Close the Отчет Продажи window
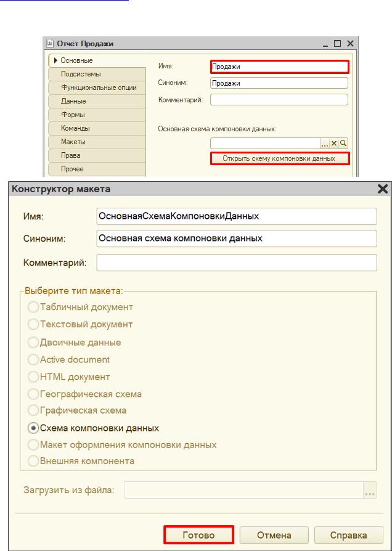This screenshot has height=551, width=392. point(350,44)
